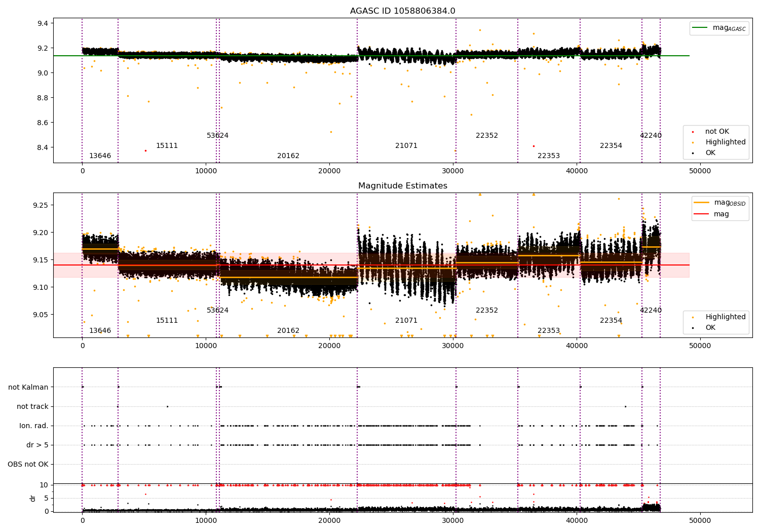The height and width of the screenshot is (532, 760).
Task: Click the 'not Kalman' axis label
Action: (x=28, y=387)
